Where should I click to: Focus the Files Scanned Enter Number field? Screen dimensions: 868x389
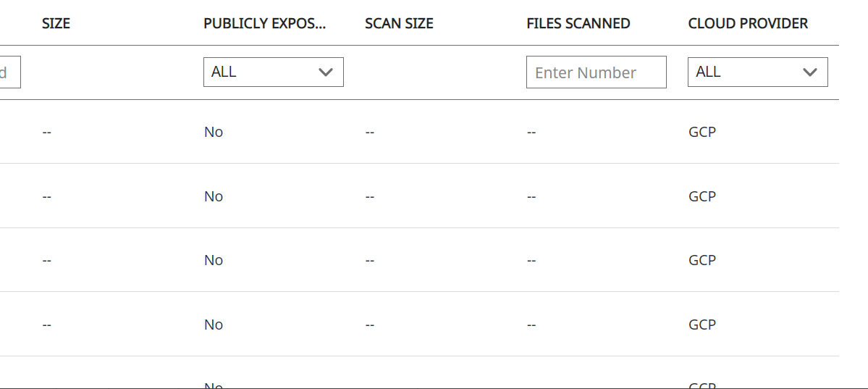596,72
